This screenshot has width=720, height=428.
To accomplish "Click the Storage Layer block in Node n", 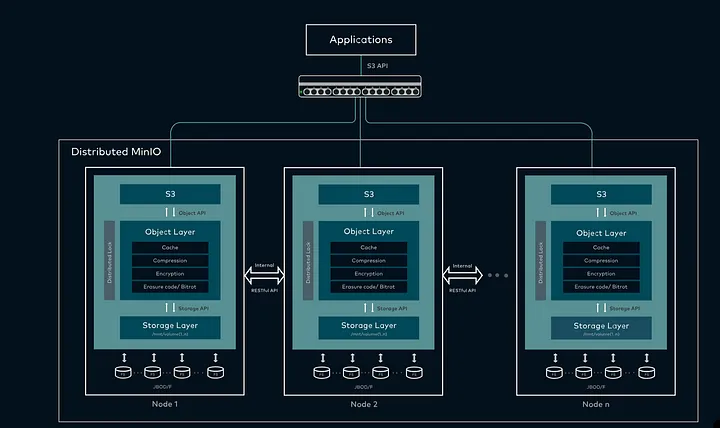I will (x=601, y=328).
